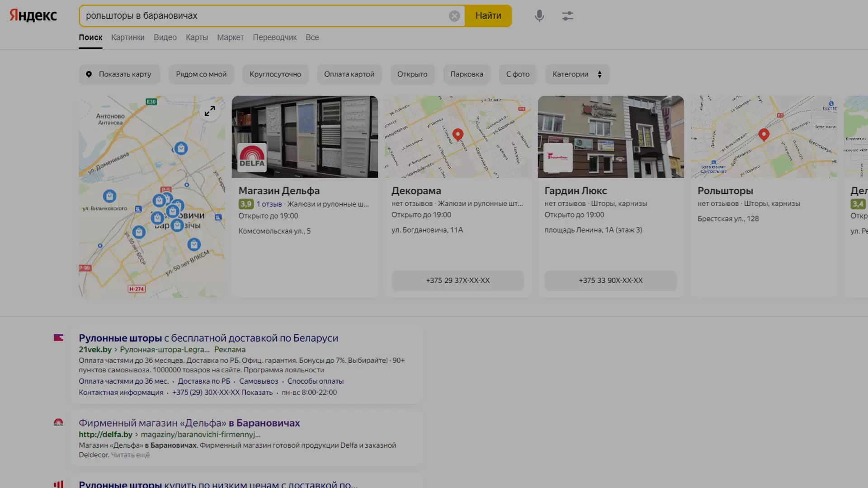Viewport: 868px width, 488px height.
Task: Open the Карты tab
Action: 197,38
